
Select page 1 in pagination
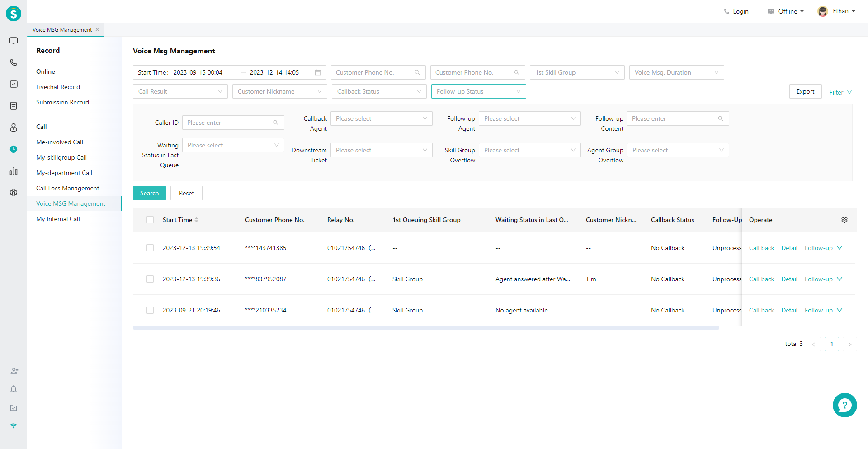point(832,344)
